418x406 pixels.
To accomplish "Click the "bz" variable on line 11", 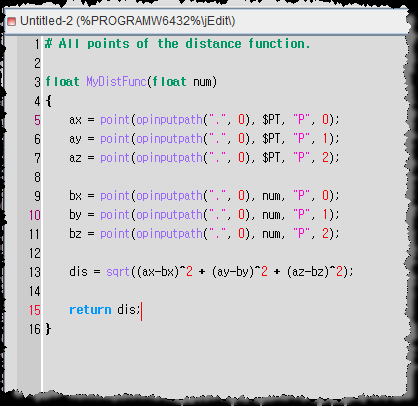I will coord(75,233).
